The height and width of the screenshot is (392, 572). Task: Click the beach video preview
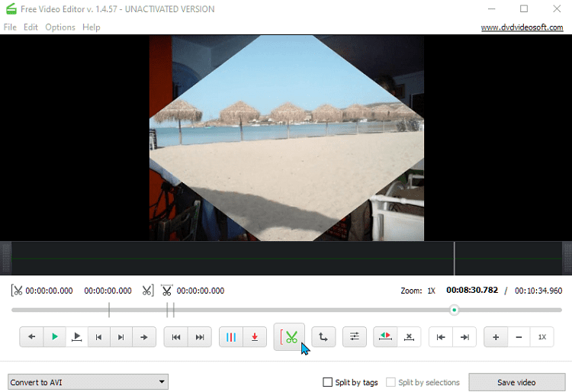click(x=286, y=138)
